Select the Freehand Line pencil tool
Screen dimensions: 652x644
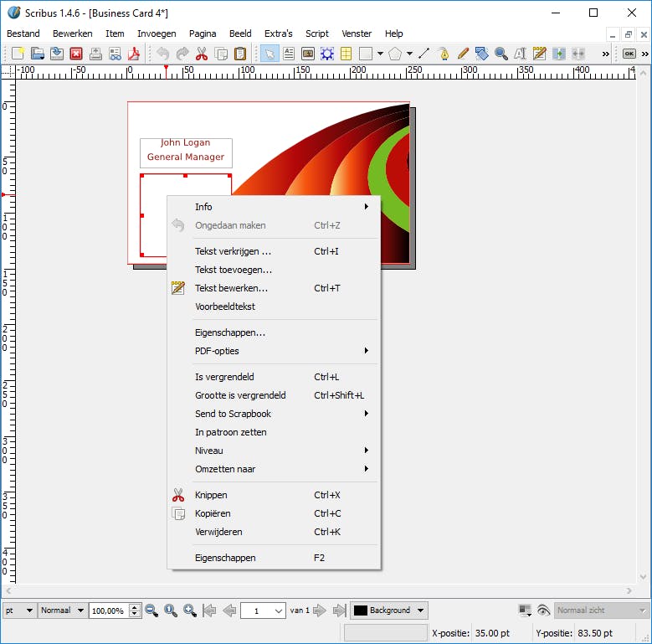pos(463,54)
